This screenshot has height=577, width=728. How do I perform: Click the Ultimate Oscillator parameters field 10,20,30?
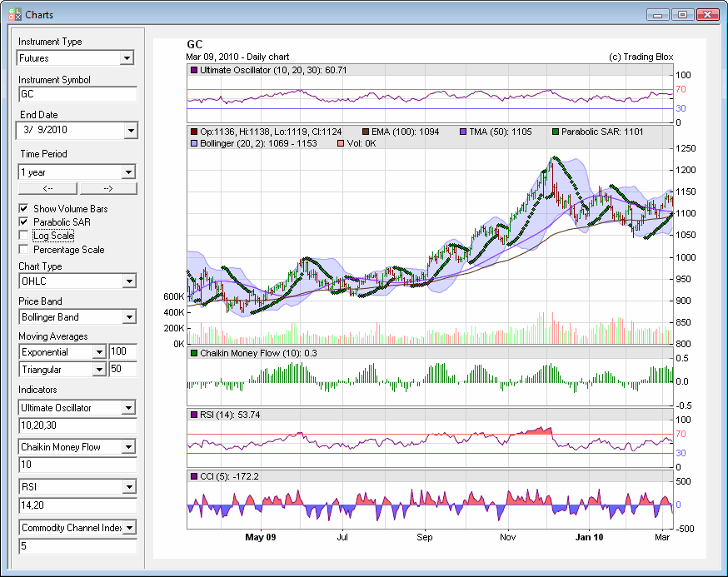coord(77,425)
